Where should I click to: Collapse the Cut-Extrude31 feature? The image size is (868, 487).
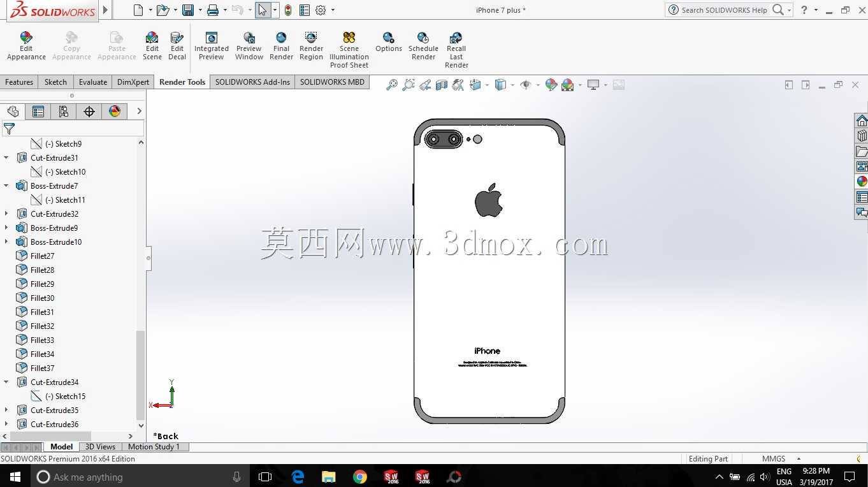(6, 158)
